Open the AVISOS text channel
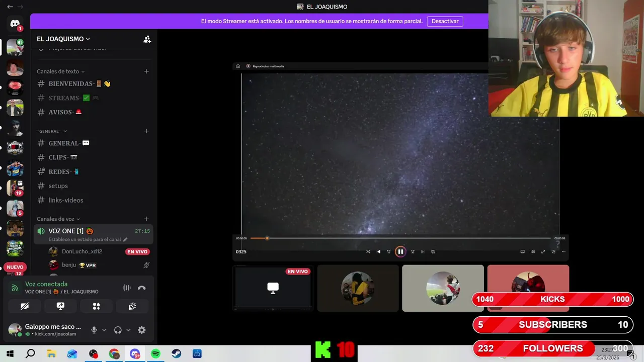The width and height of the screenshot is (644, 362). (94, 112)
